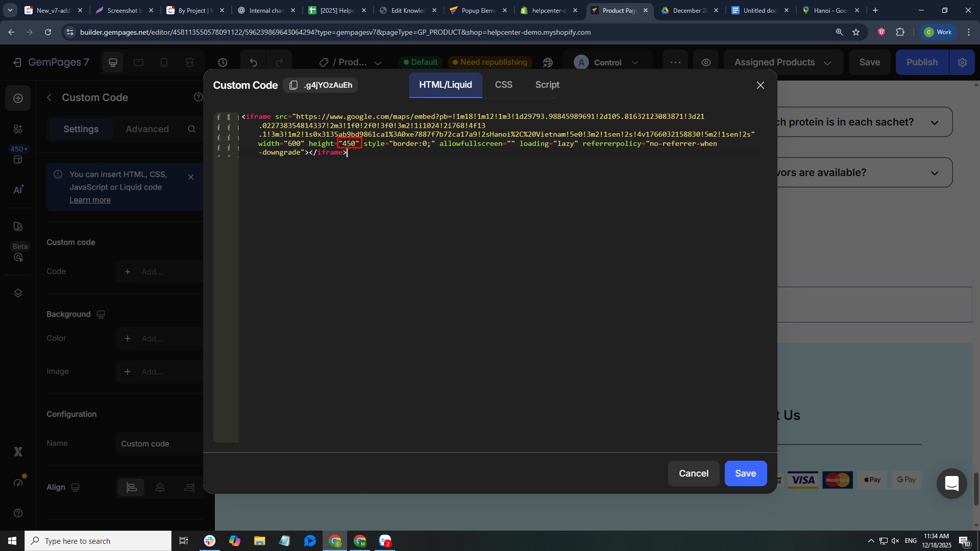The width and height of the screenshot is (980, 551).
Task: Click the undo arrow icon
Action: (253, 62)
